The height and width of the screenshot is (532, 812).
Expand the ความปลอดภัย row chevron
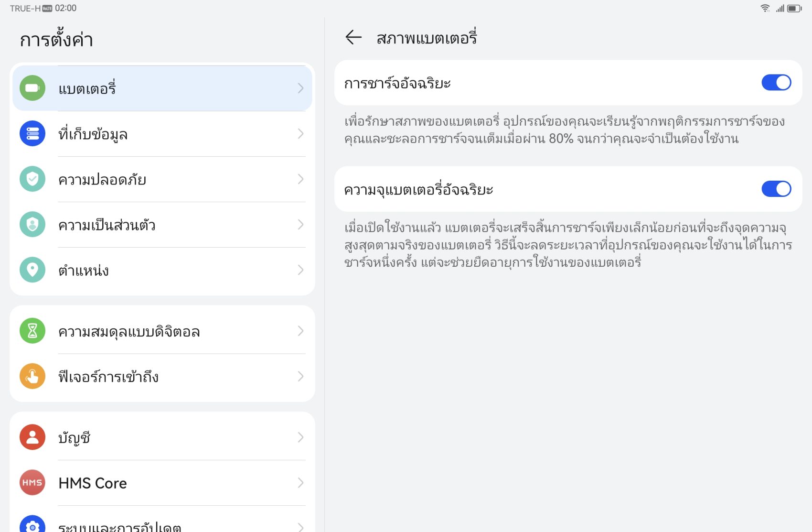click(x=300, y=179)
